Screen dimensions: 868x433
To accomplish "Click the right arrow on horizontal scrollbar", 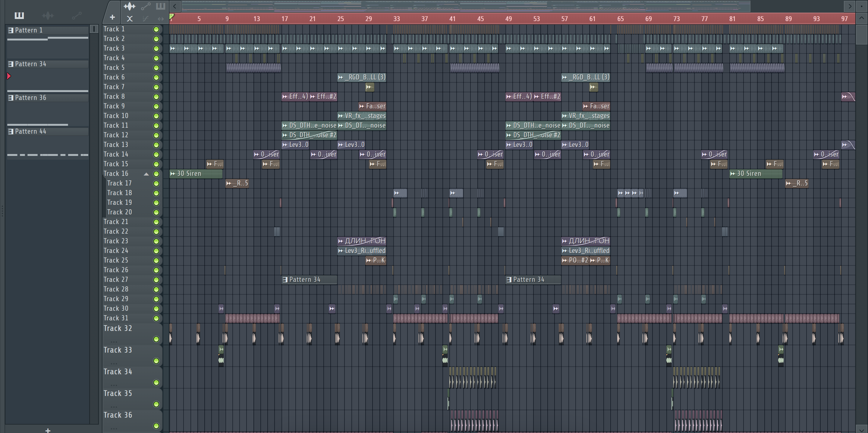I will tap(850, 6).
